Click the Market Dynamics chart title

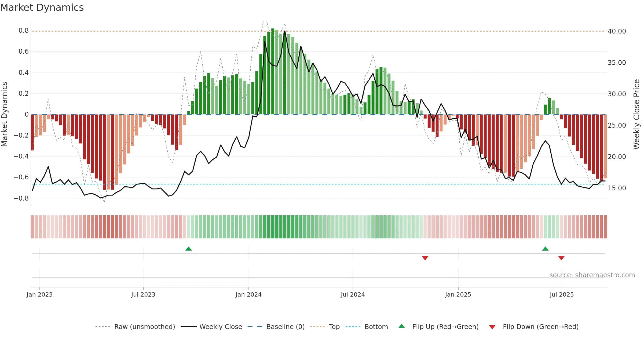point(42,8)
